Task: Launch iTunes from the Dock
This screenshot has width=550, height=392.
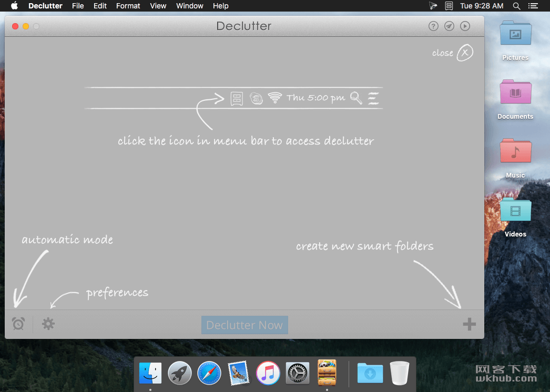Action: pyautogui.click(x=268, y=373)
